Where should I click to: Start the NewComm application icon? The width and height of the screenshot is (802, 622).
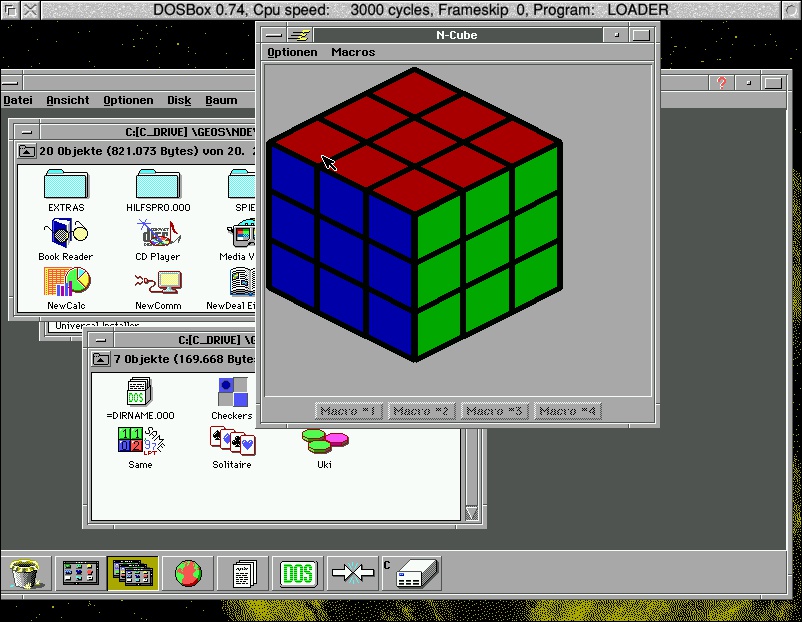coord(158,282)
